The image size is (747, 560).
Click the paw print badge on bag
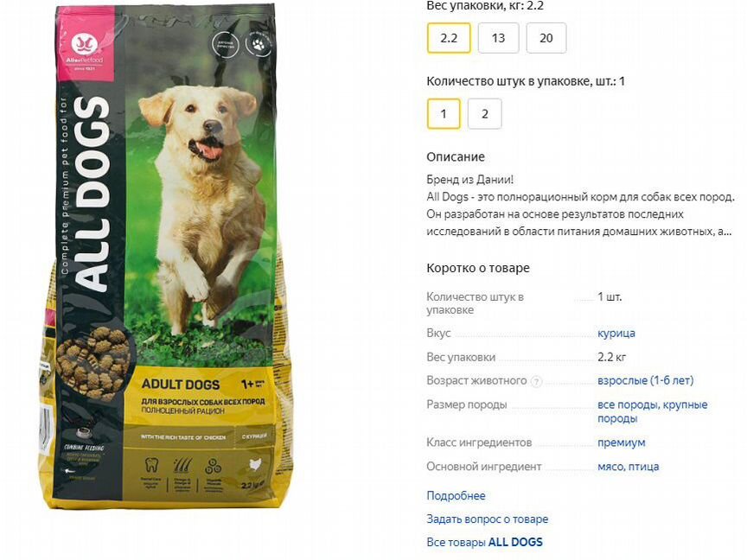coord(258,44)
